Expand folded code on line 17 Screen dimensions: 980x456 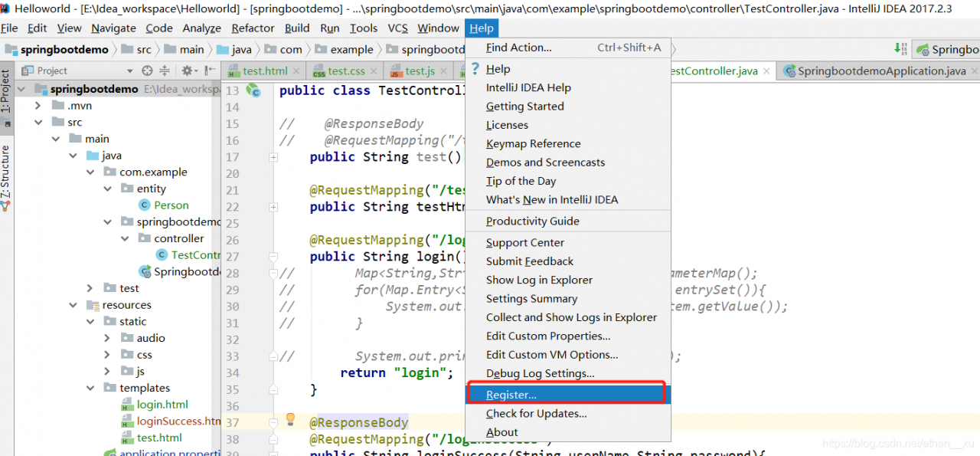pyautogui.click(x=273, y=157)
